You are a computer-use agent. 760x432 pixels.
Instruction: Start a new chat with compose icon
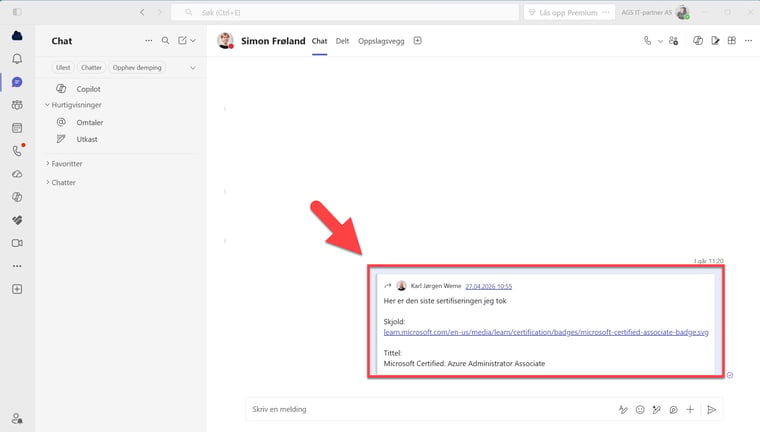click(x=182, y=41)
